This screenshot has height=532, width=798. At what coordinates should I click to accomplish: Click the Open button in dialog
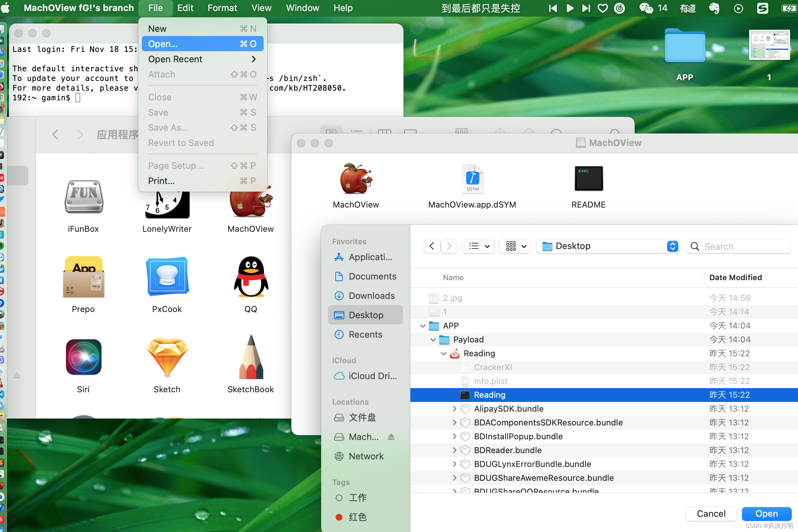(767, 514)
